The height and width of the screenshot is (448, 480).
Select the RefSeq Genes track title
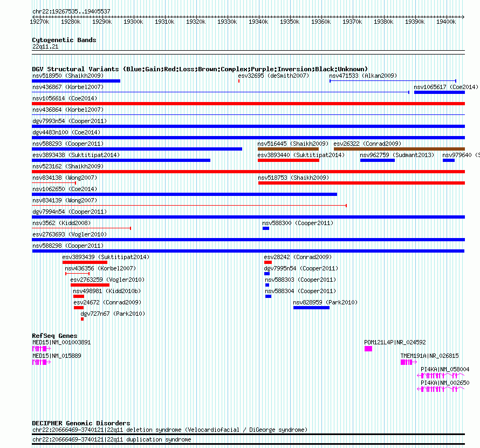[54, 336]
